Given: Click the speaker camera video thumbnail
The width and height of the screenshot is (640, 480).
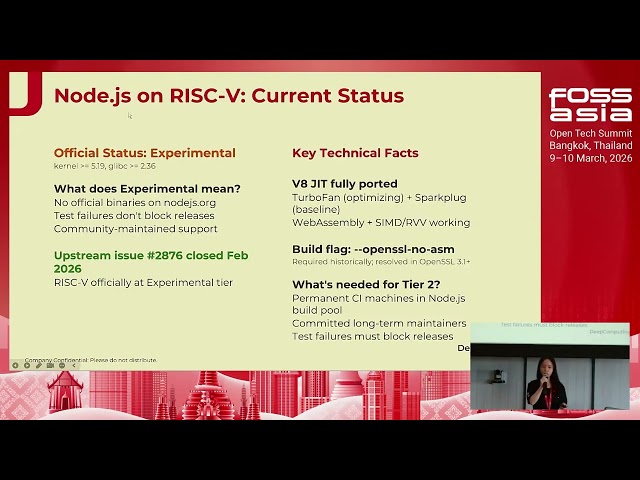Looking at the screenshot, I should coord(550,366).
